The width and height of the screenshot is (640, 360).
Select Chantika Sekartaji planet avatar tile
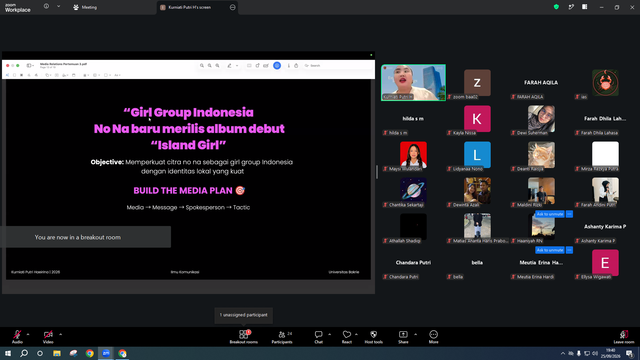413,191
